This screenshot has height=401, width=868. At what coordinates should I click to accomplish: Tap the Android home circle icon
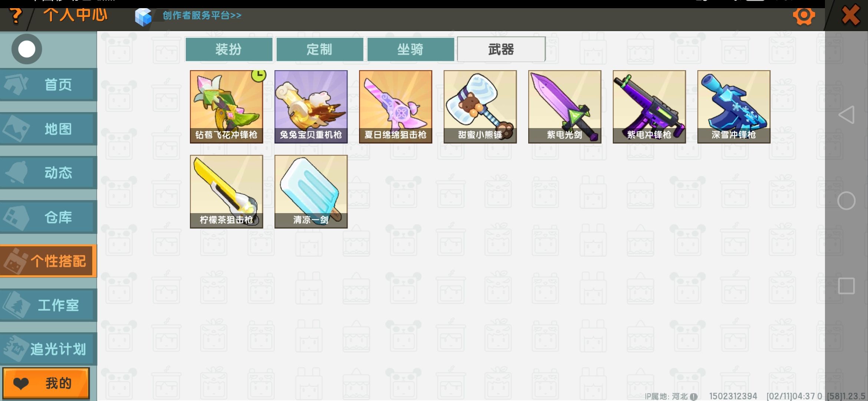pyautogui.click(x=846, y=201)
